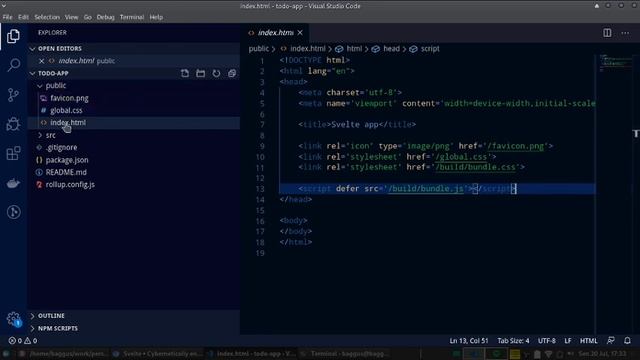Click the editor minimap preview
Viewport: 640px width, 360px height.
point(615,63)
